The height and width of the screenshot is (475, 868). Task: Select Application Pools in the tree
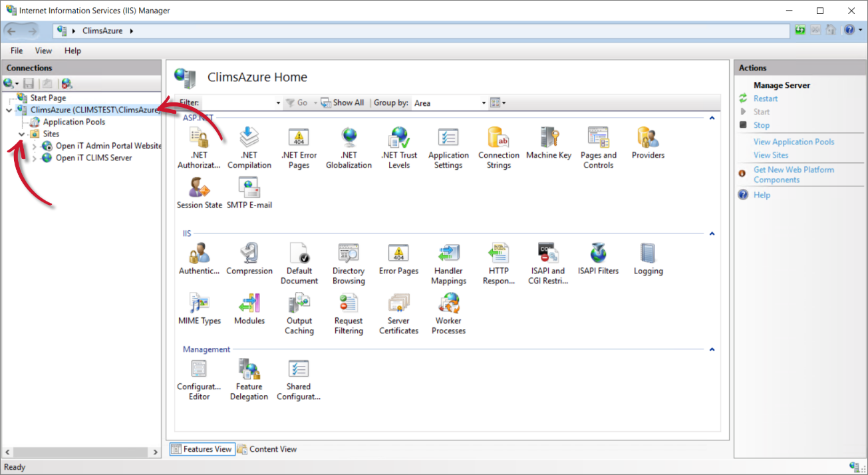point(74,122)
